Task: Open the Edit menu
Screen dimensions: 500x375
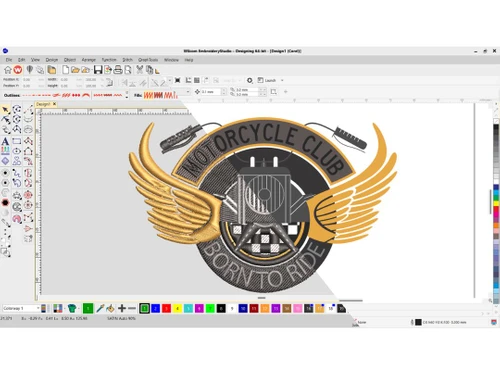Action: point(22,60)
